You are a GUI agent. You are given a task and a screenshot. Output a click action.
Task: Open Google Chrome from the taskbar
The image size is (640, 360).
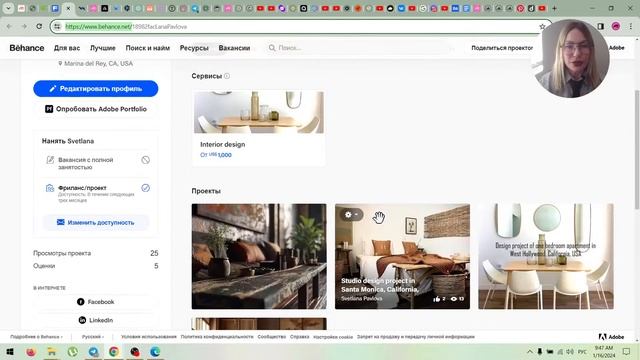click(113, 351)
